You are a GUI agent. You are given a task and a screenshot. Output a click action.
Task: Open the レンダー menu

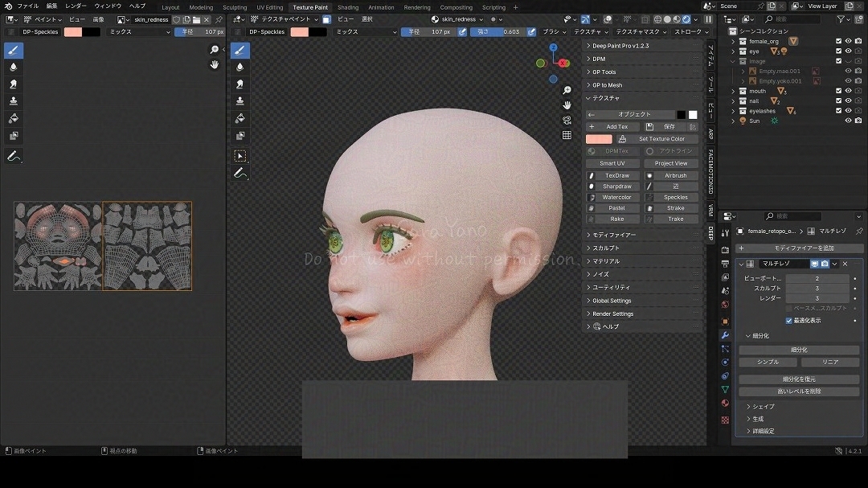(76, 6)
